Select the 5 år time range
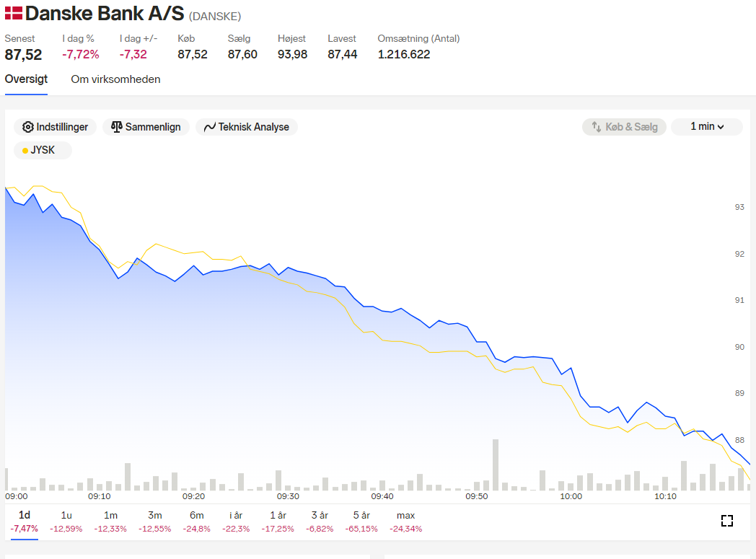The height and width of the screenshot is (559, 756). (361, 521)
